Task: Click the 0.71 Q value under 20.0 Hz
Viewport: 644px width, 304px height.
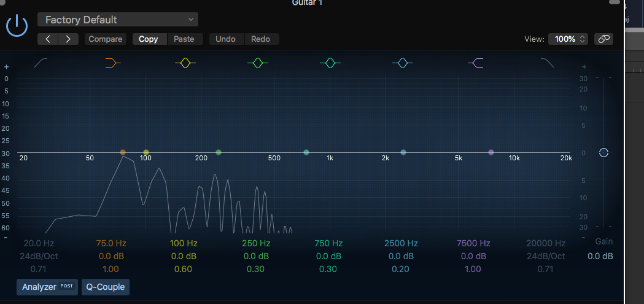Action: coord(39,270)
